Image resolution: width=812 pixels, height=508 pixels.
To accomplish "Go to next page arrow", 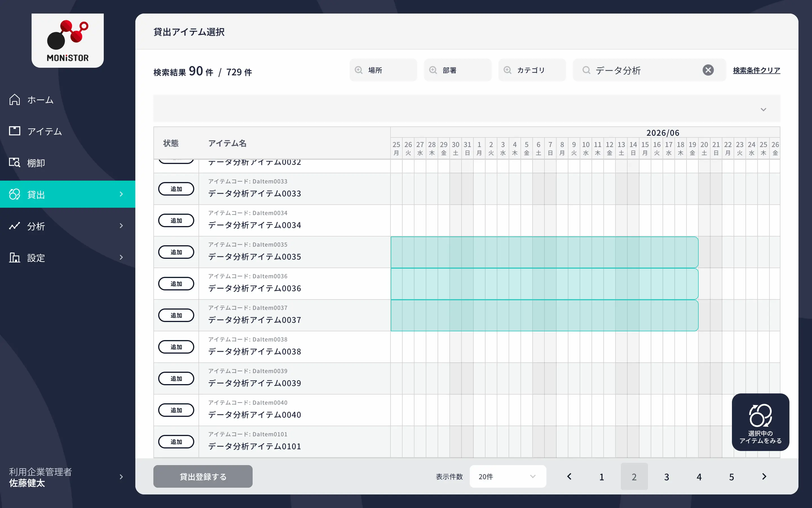I will click(x=764, y=476).
